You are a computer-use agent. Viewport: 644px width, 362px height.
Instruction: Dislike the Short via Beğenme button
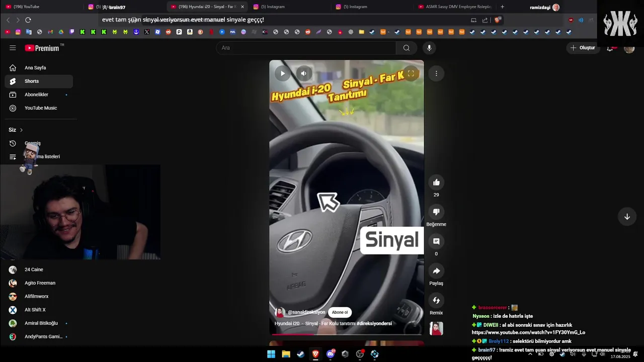436,212
